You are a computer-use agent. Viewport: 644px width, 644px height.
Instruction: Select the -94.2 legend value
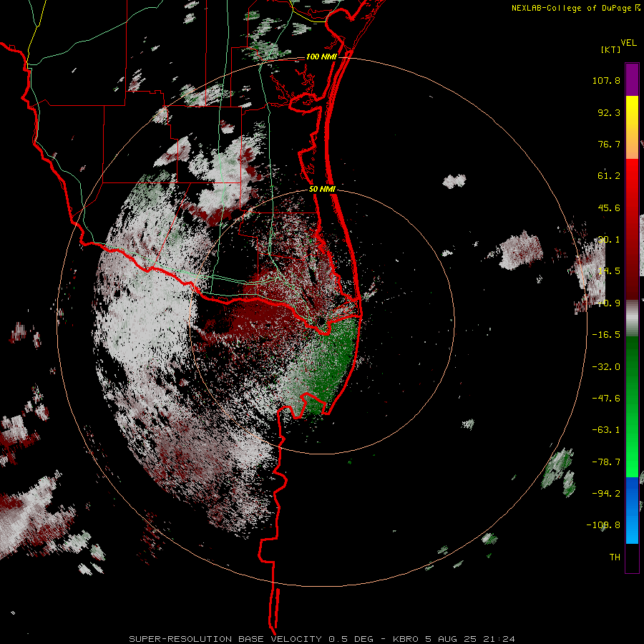tap(606, 493)
